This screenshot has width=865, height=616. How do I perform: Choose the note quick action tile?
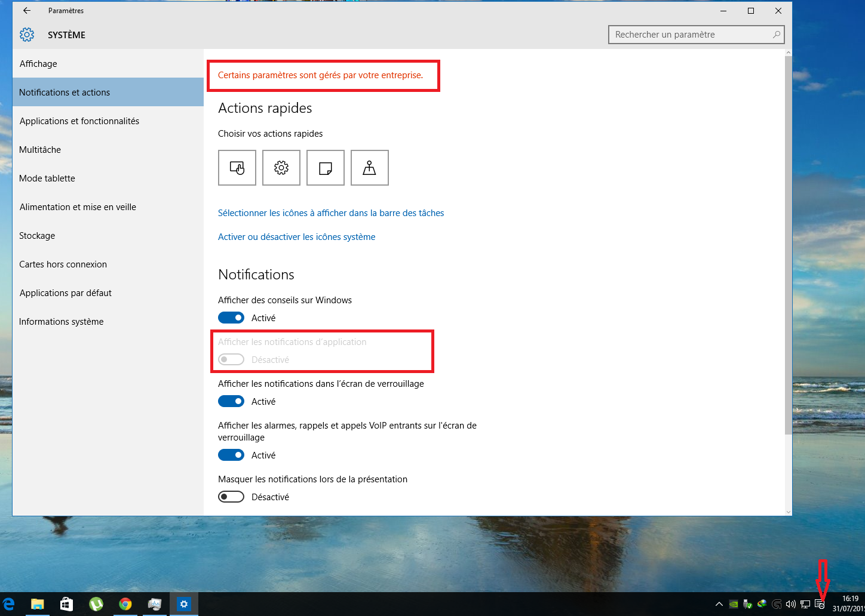point(326,168)
